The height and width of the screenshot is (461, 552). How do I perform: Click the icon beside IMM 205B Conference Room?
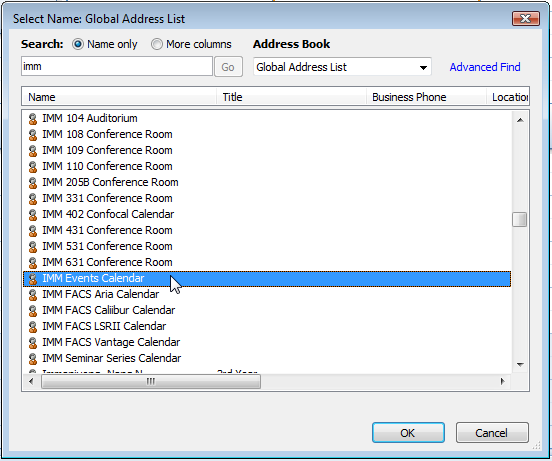33,183
